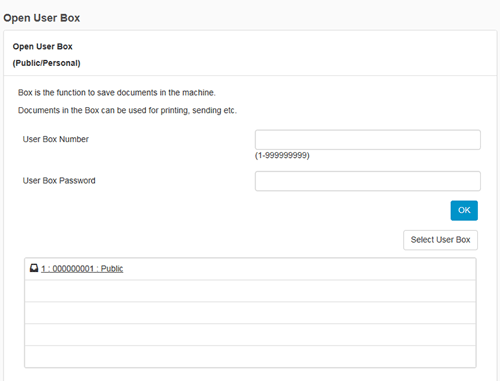The image size is (500, 381).
Task: Select the third empty row in box list
Action: pyautogui.click(x=250, y=313)
